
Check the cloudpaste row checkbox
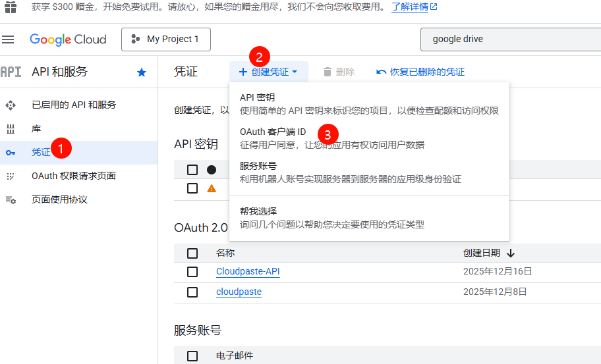[192, 292]
